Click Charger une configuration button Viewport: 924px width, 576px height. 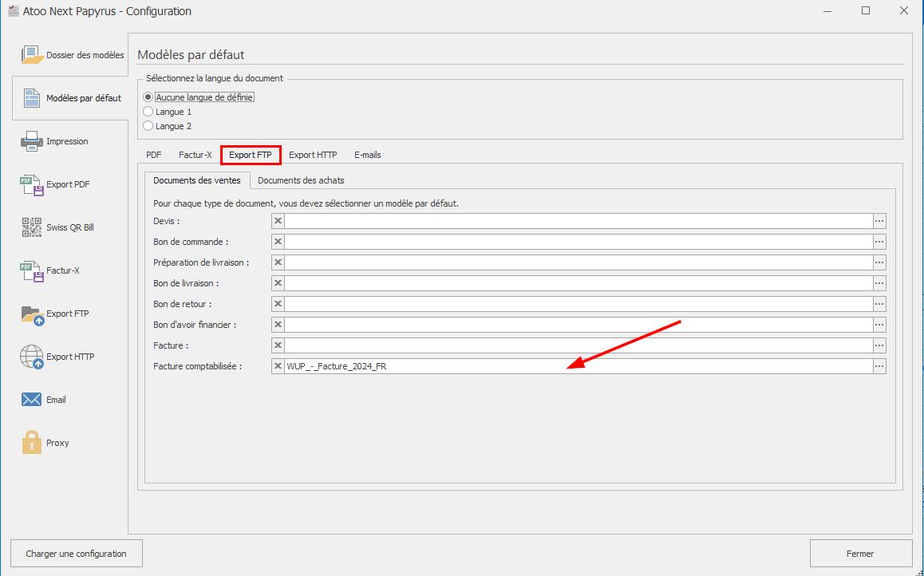point(76,554)
